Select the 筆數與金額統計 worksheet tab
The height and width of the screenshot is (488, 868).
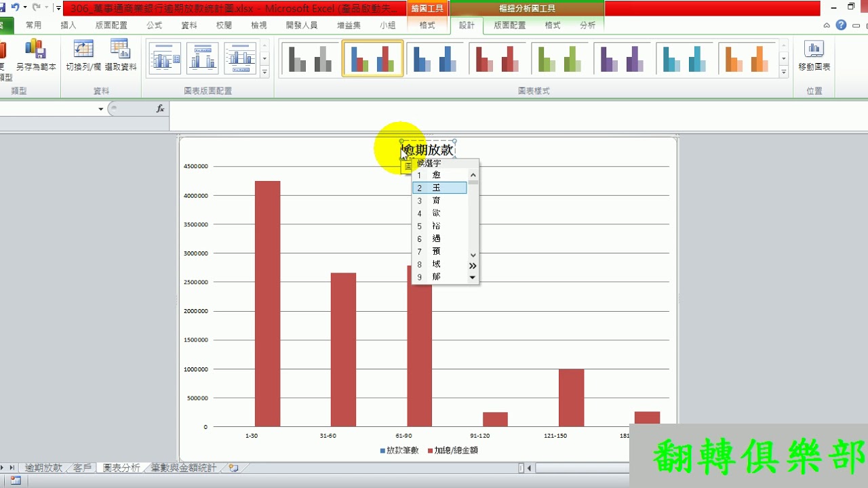tap(184, 468)
